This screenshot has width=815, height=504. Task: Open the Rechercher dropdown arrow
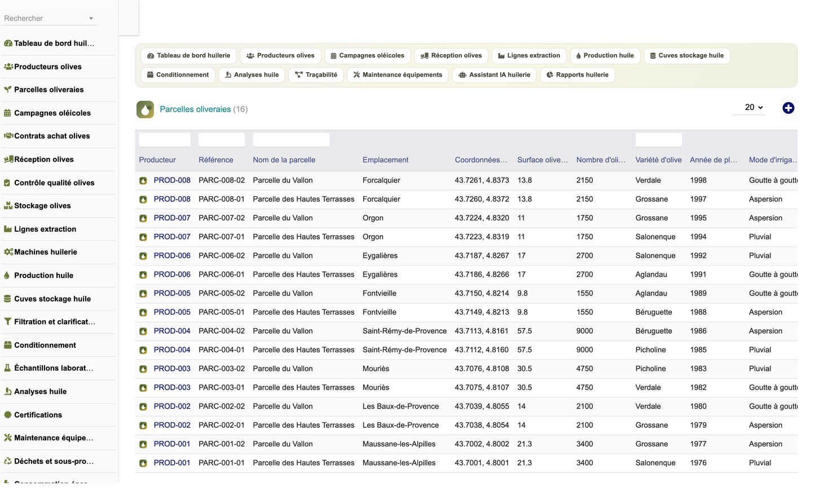(91, 19)
